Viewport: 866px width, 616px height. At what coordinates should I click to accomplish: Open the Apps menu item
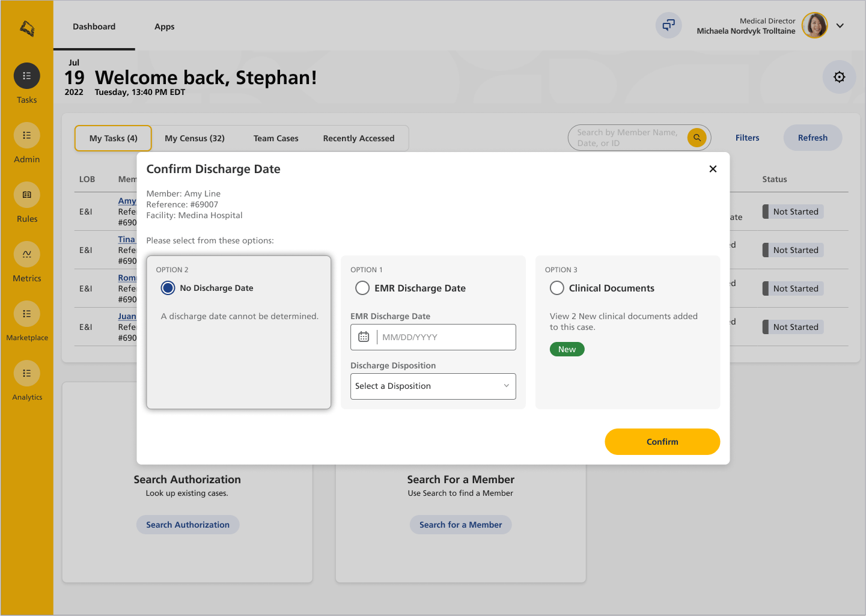tap(164, 27)
